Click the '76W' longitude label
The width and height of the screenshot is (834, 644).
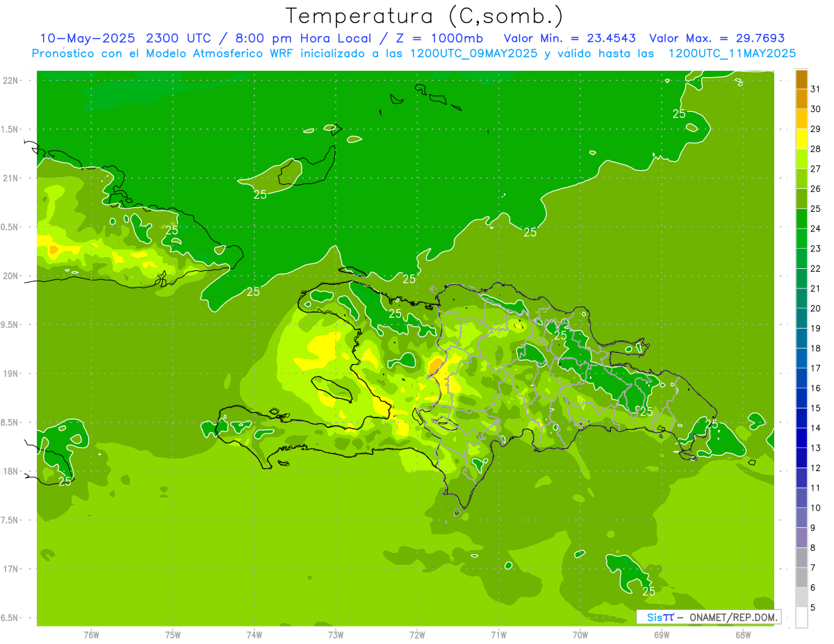pos(91,634)
